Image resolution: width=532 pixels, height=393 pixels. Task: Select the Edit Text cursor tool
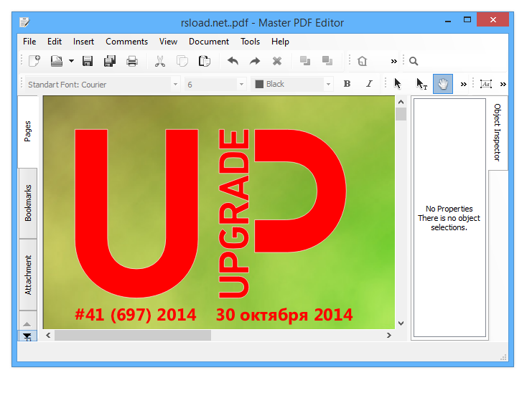[x=421, y=84]
